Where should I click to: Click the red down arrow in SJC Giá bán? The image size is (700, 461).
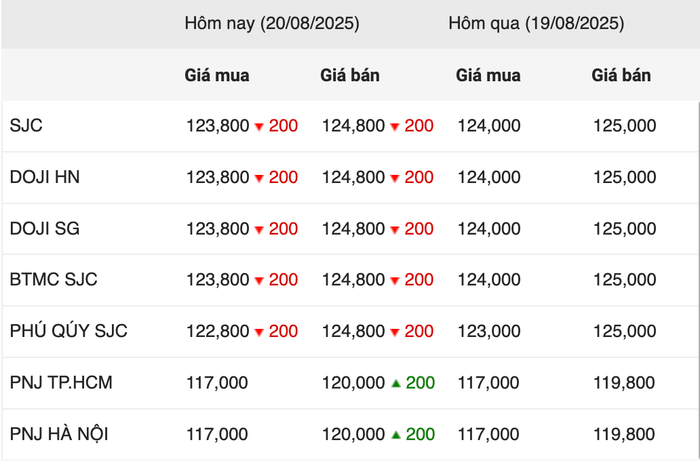click(x=395, y=127)
